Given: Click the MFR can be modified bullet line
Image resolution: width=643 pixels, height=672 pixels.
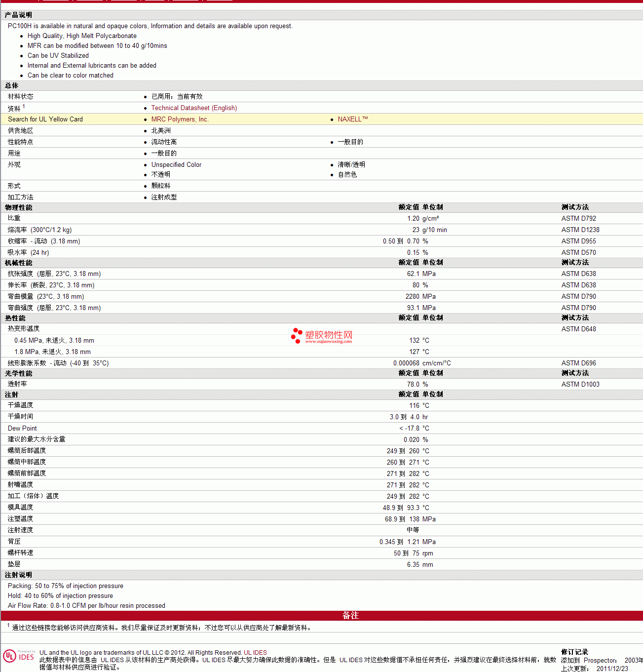Looking at the screenshot, I should point(97,45).
